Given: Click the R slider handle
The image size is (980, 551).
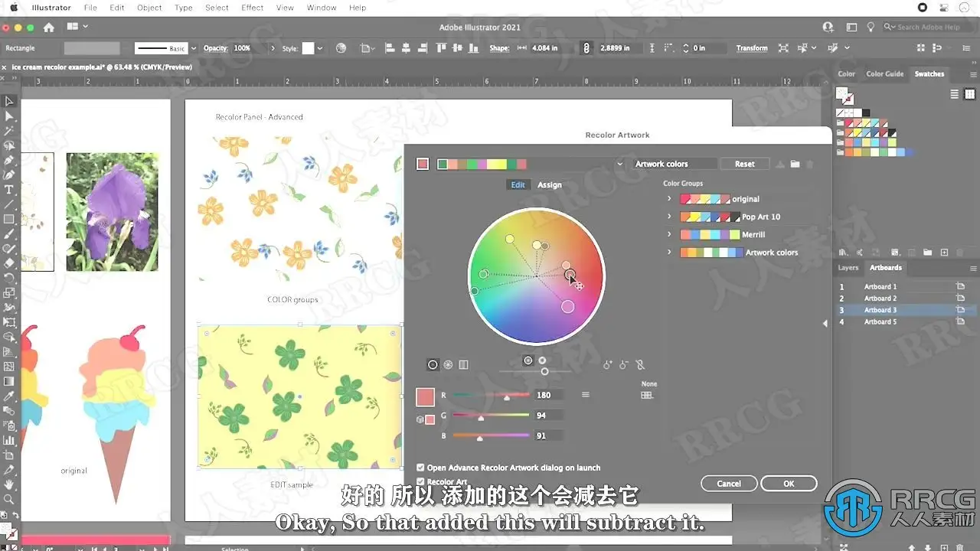Looking at the screenshot, I should point(506,397).
